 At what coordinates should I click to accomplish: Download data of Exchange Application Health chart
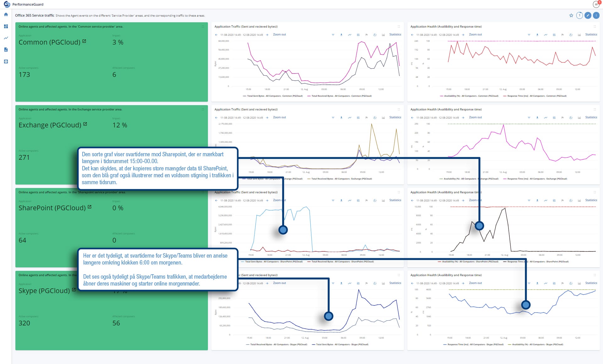[x=537, y=118]
